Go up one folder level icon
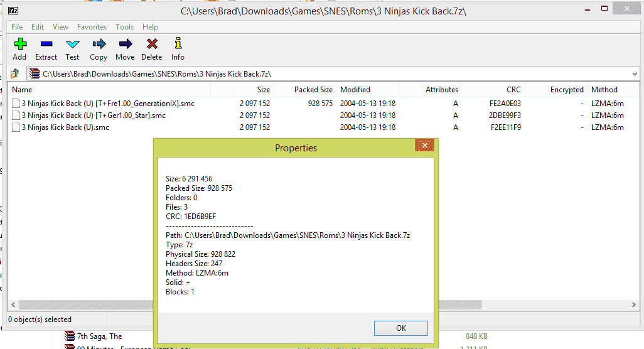Viewport: 644px width, 349px height. [x=15, y=73]
